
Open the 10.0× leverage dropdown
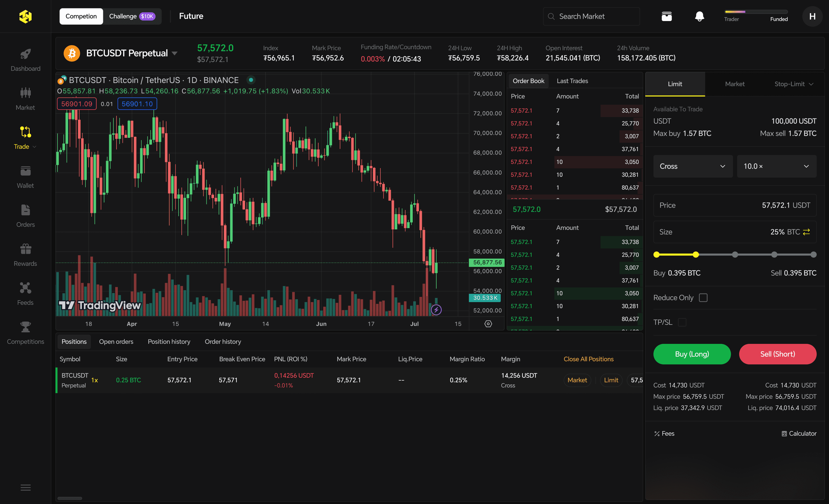(x=776, y=166)
